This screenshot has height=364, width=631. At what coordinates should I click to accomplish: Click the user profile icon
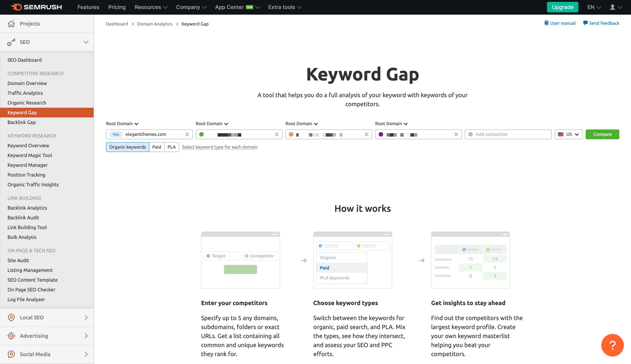pyautogui.click(x=612, y=7)
